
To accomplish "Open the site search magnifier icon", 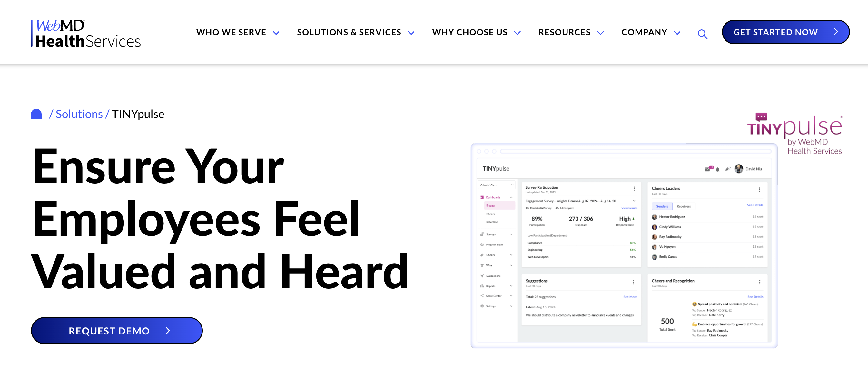I will (x=702, y=34).
